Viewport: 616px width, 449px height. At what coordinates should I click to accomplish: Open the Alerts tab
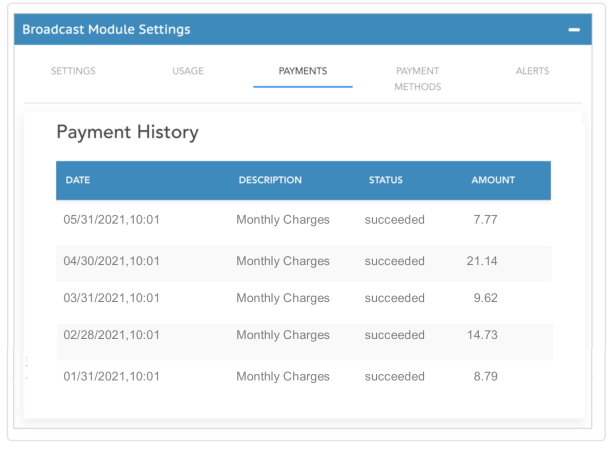tap(532, 71)
